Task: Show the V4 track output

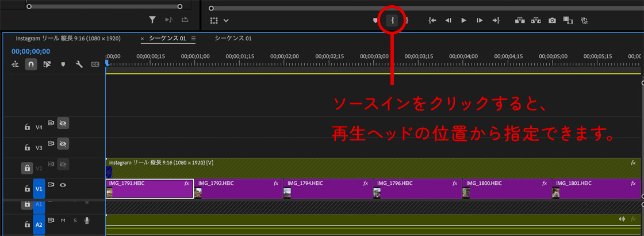Action: (x=63, y=123)
